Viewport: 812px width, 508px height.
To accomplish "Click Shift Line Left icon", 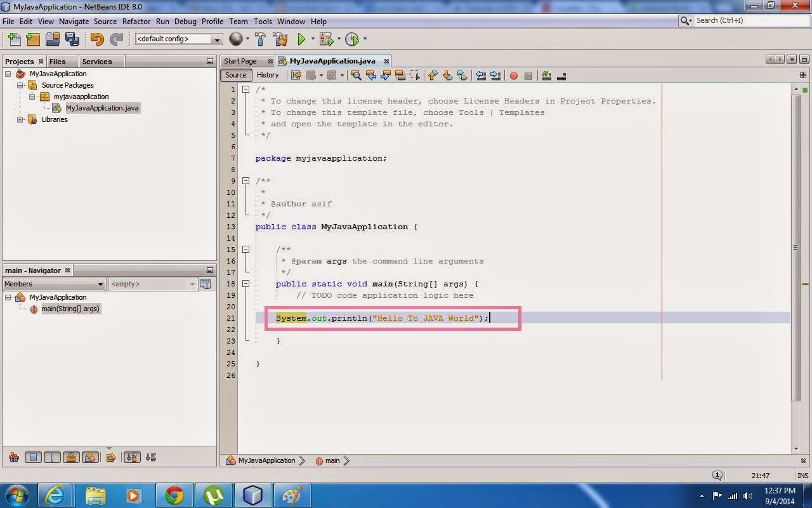I will [x=480, y=76].
